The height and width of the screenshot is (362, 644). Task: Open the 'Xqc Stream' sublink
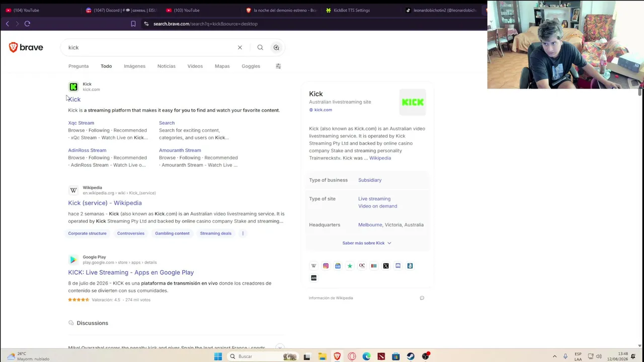[81, 123]
